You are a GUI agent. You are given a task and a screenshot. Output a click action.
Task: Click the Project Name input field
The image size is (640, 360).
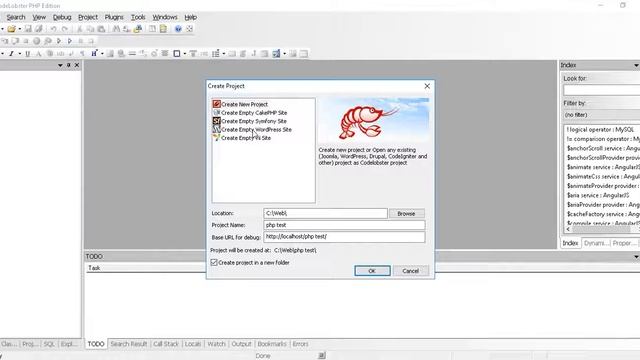[344, 225]
